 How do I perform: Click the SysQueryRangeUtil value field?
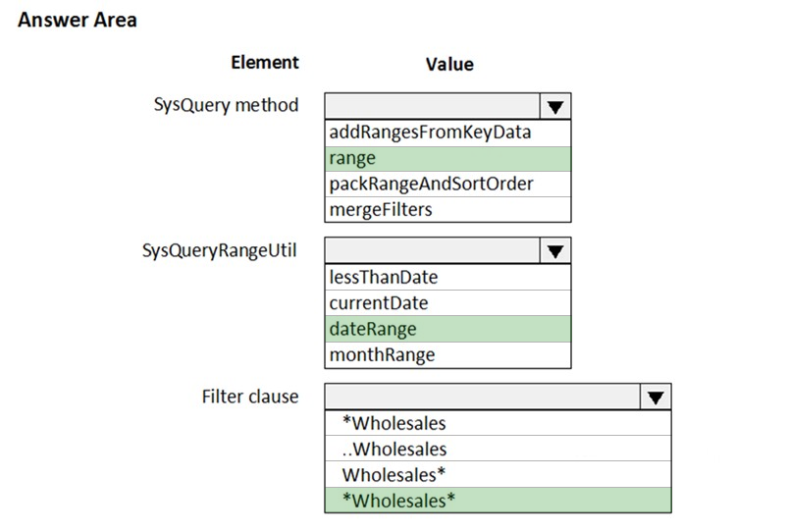click(x=432, y=251)
